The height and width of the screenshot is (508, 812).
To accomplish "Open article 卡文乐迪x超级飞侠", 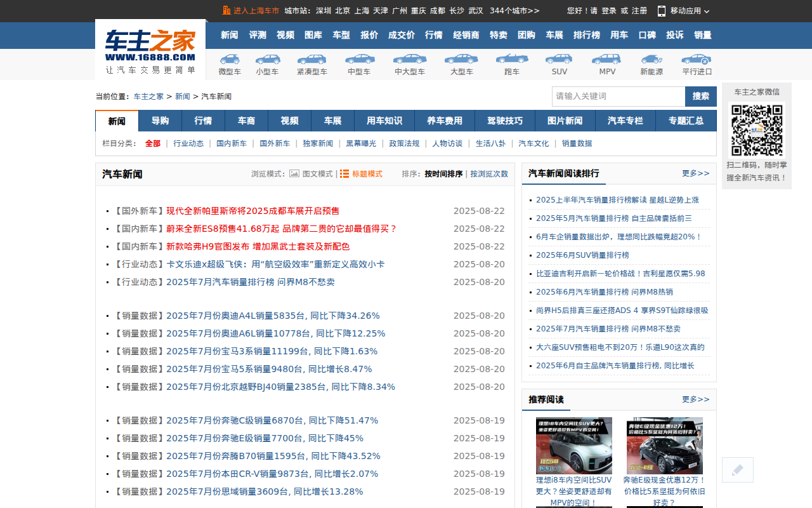I will pos(275,264).
